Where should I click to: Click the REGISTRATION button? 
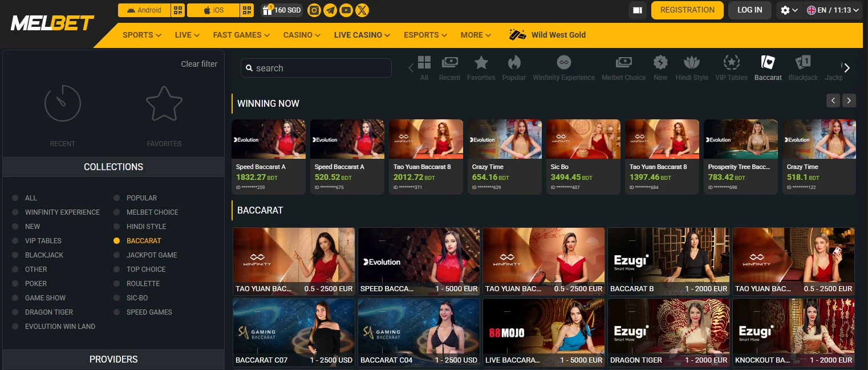point(687,10)
